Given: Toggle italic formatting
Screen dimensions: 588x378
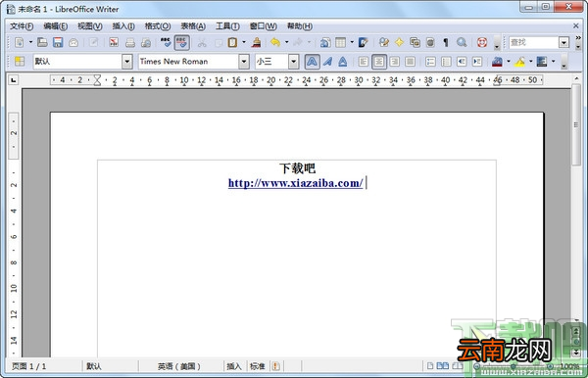Looking at the screenshot, I should (327, 62).
